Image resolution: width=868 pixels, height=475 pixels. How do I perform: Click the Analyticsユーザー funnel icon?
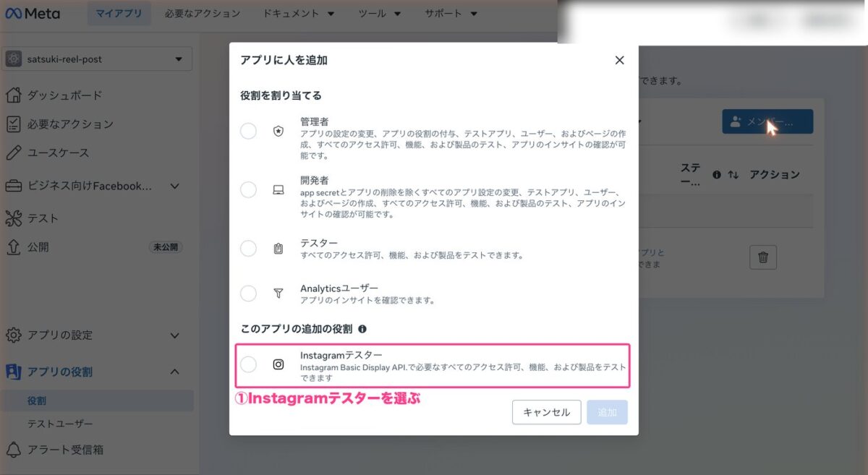(278, 294)
